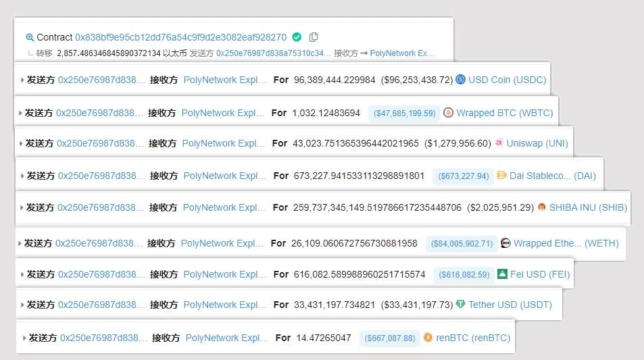
Task: Open sender address in WBTC row
Action: point(99,113)
